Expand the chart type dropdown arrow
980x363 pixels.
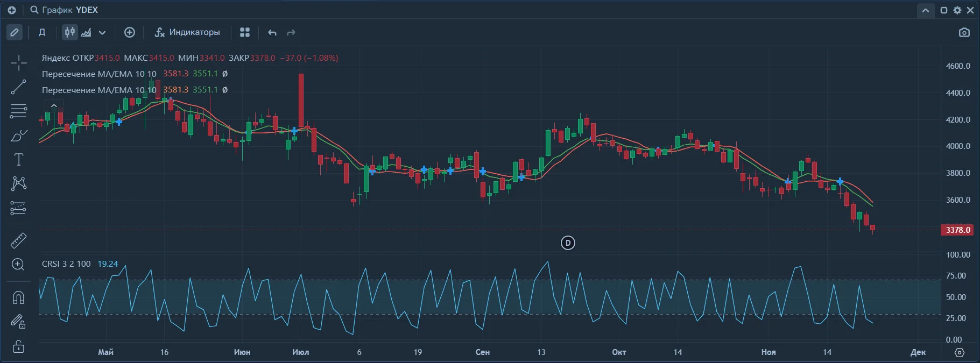pos(102,33)
